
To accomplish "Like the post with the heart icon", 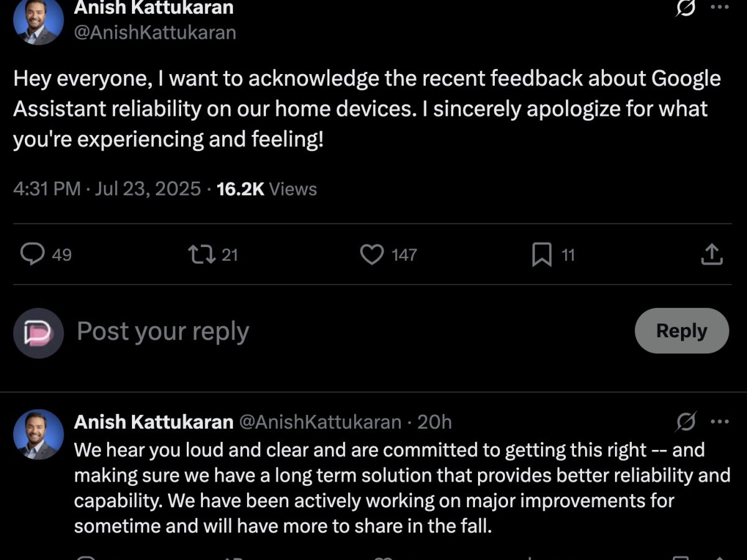I will (372, 254).
